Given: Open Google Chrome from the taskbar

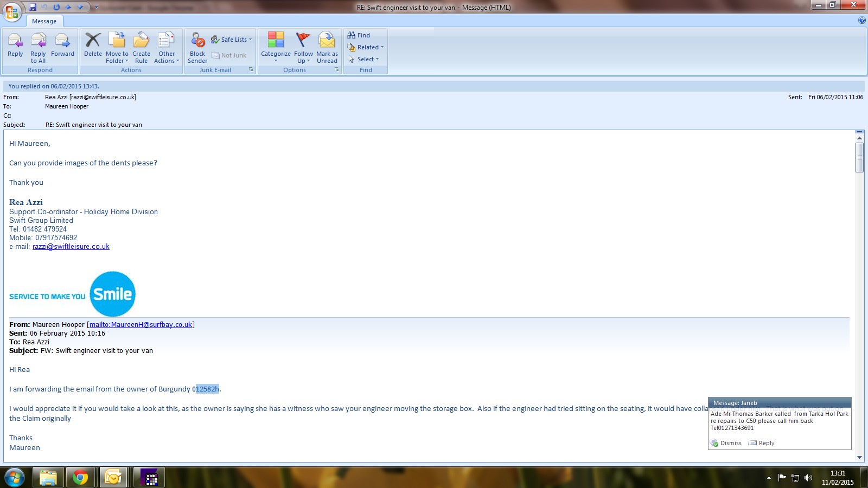Looking at the screenshot, I should coord(80,478).
